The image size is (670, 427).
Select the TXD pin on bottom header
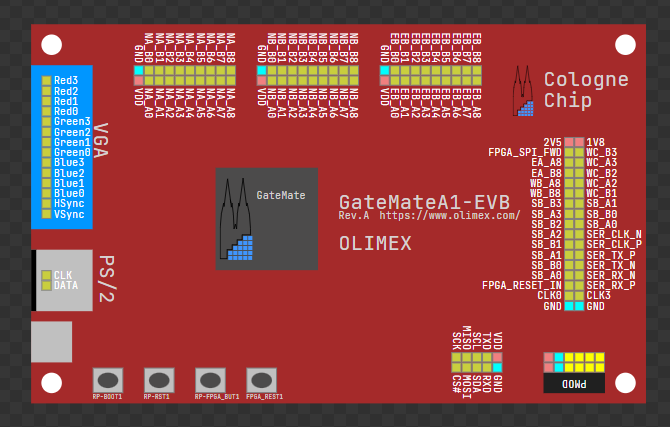[x=487, y=357]
